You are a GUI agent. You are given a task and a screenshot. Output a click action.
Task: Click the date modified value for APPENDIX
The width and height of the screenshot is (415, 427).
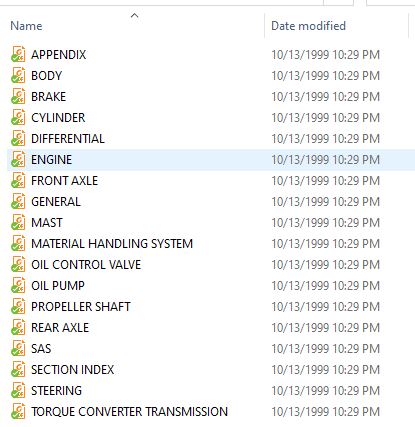click(x=326, y=55)
